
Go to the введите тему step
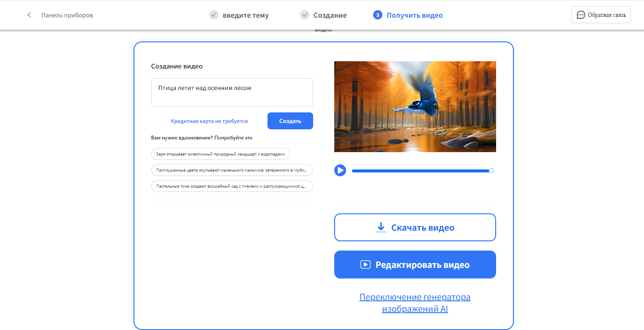pos(246,15)
